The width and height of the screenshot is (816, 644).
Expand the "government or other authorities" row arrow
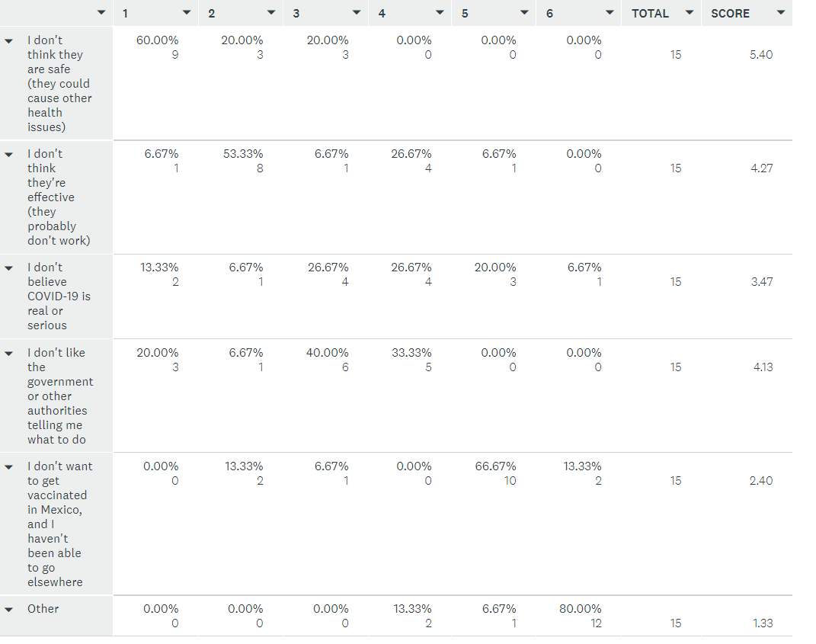pyautogui.click(x=9, y=354)
